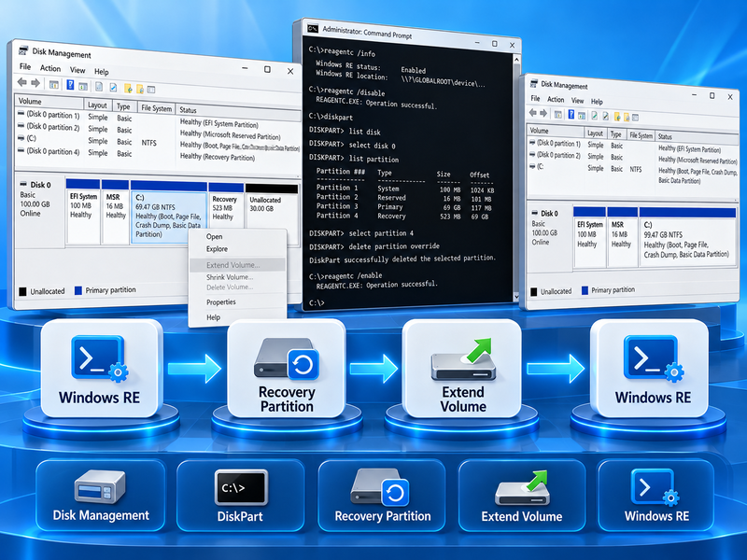This screenshot has width=747, height=560.
Task: Click Status column header in left Disk Management
Action: (x=238, y=111)
